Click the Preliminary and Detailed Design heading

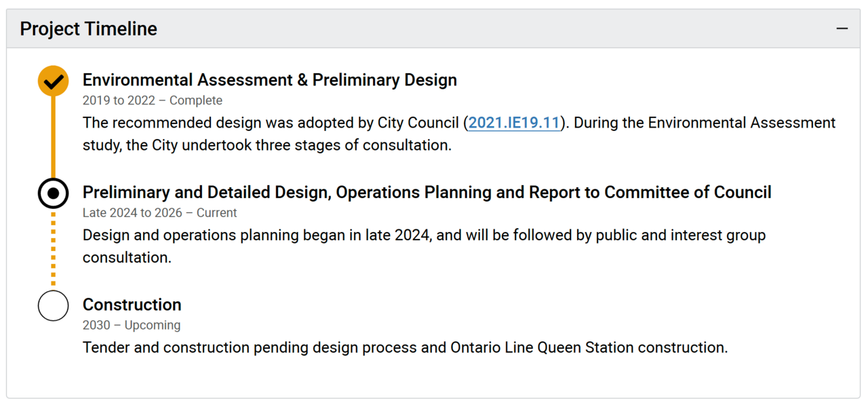click(x=427, y=193)
